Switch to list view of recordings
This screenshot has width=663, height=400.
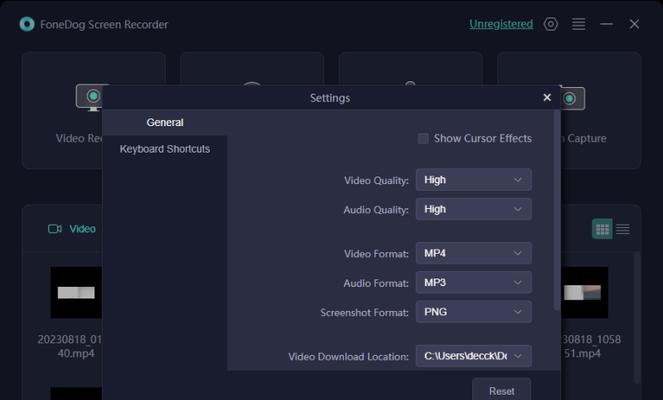[622, 229]
